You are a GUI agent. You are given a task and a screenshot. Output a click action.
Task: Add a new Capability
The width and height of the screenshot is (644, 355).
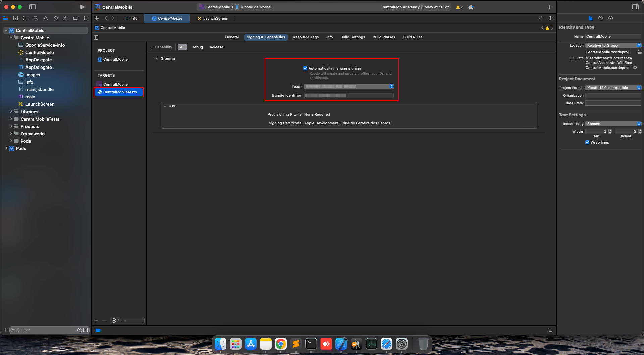pyautogui.click(x=161, y=47)
